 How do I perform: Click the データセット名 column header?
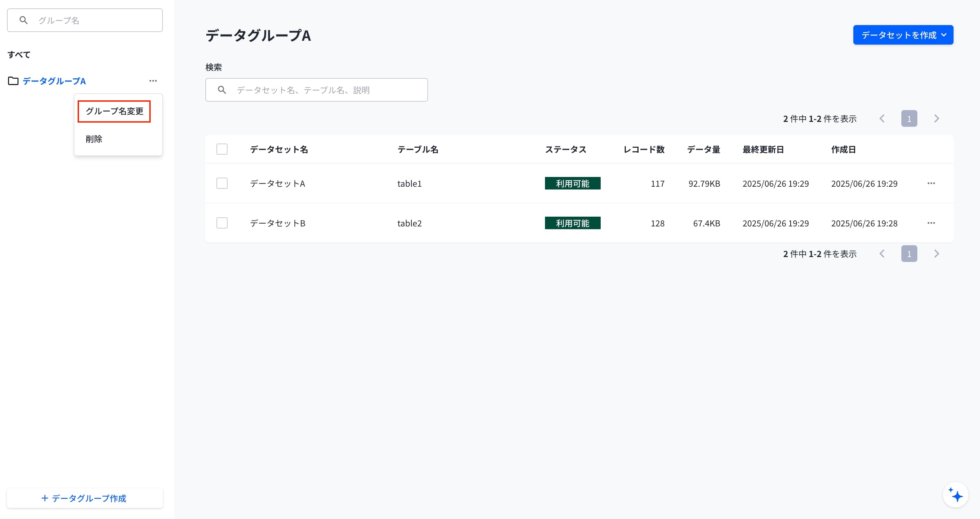pyautogui.click(x=279, y=149)
